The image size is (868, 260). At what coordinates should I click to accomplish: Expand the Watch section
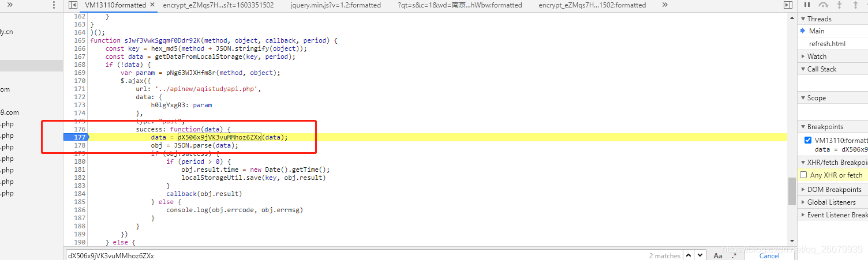(x=833, y=56)
